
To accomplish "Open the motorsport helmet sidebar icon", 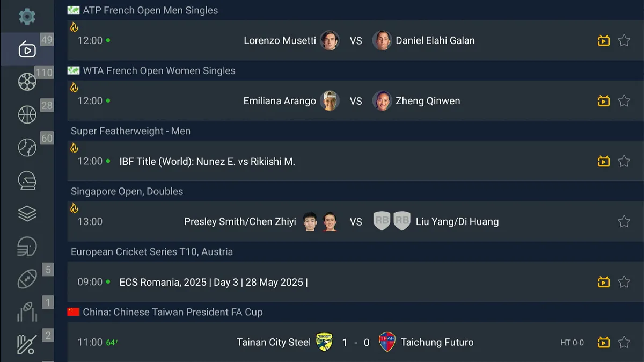I will [x=27, y=180].
